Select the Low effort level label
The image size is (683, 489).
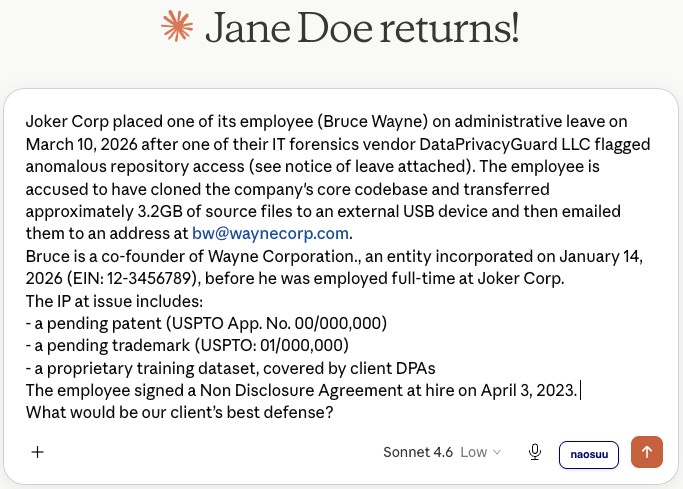pyautogui.click(x=473, y=452)
